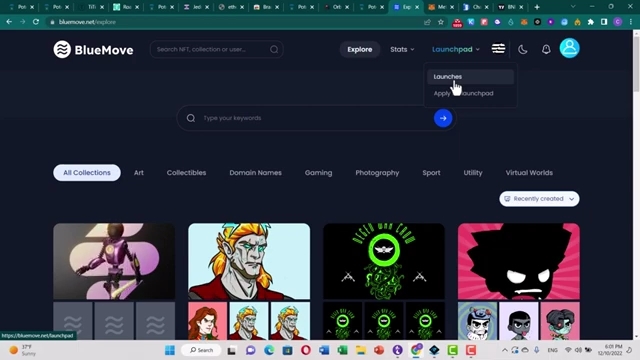Toggle dark mode moon icon
Screen dimensions: 640x360
coord(522,49)
